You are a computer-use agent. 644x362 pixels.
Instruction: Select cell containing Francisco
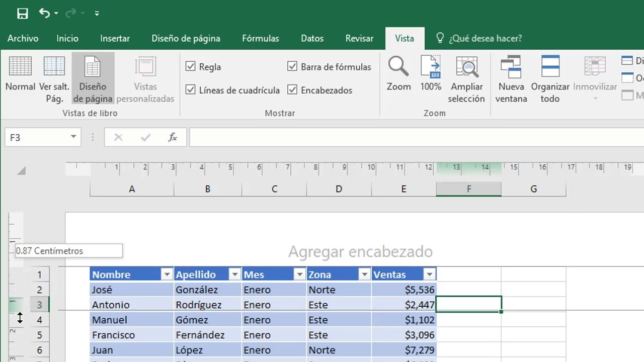132,335
